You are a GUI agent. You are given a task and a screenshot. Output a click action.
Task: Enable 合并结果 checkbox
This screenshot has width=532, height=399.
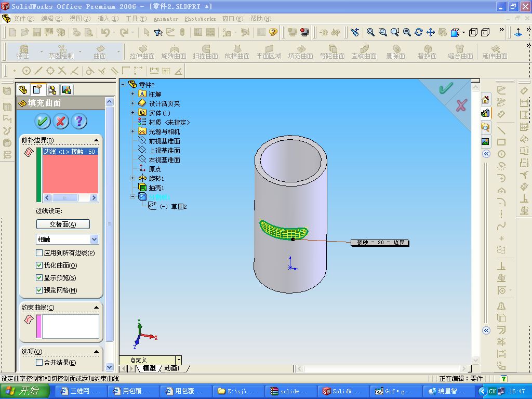tap(39, 362)
